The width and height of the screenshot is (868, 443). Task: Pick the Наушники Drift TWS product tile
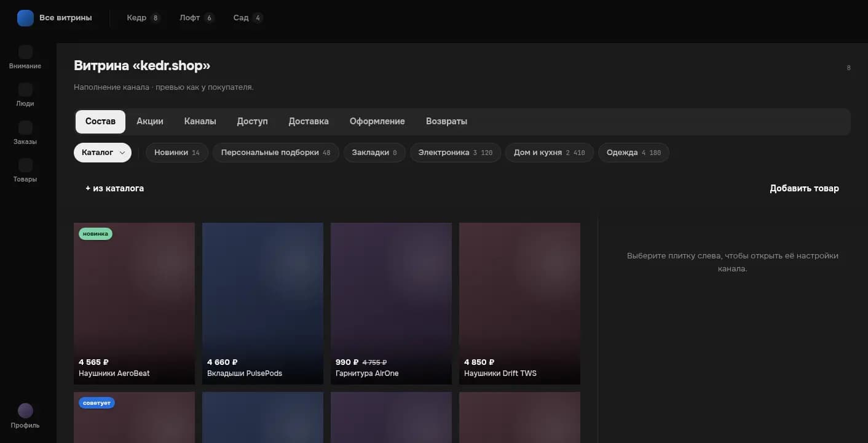pos(519,303)
